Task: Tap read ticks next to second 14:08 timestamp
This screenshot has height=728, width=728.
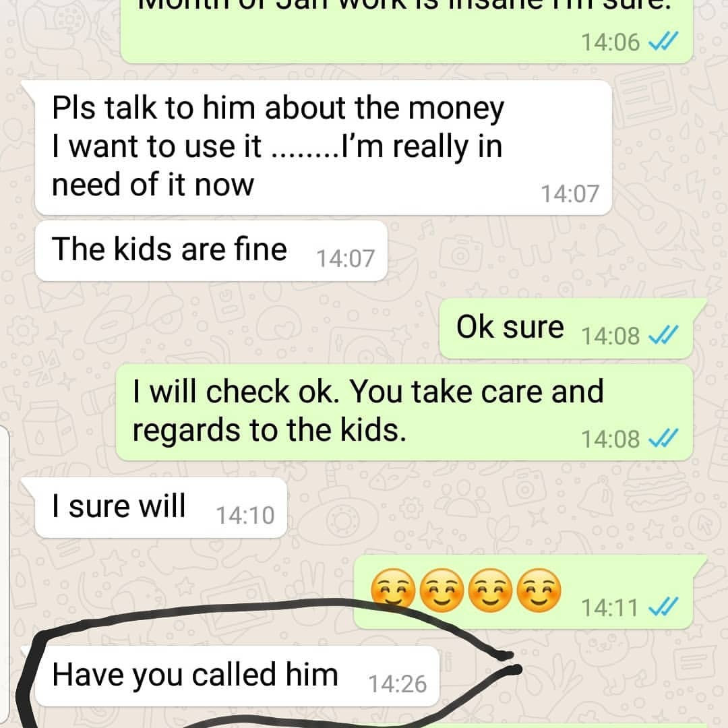Action: 663,438
